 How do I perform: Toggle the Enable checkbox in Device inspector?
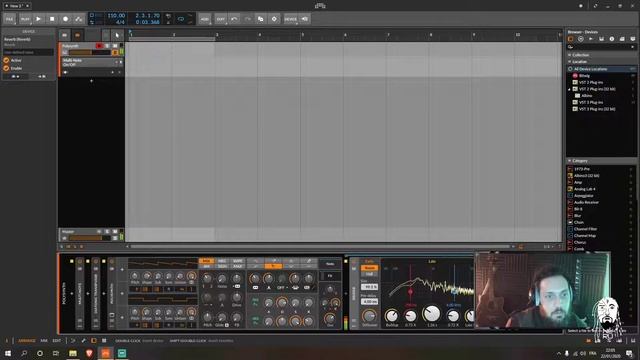coord(6,68)
